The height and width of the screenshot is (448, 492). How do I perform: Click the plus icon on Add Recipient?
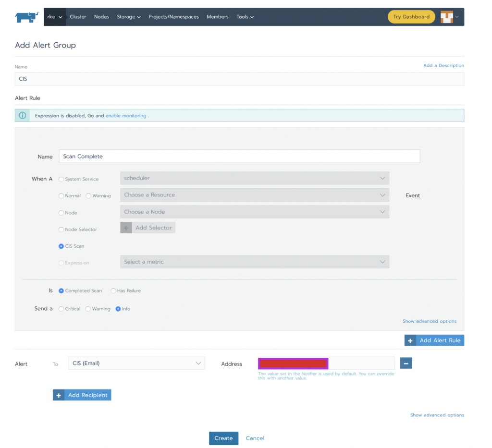59,395
